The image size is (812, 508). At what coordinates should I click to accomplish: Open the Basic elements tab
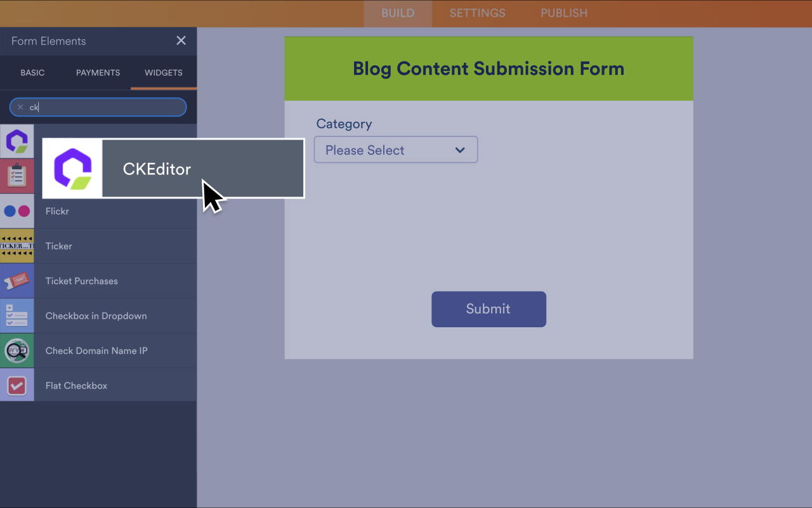click(32, 72)
